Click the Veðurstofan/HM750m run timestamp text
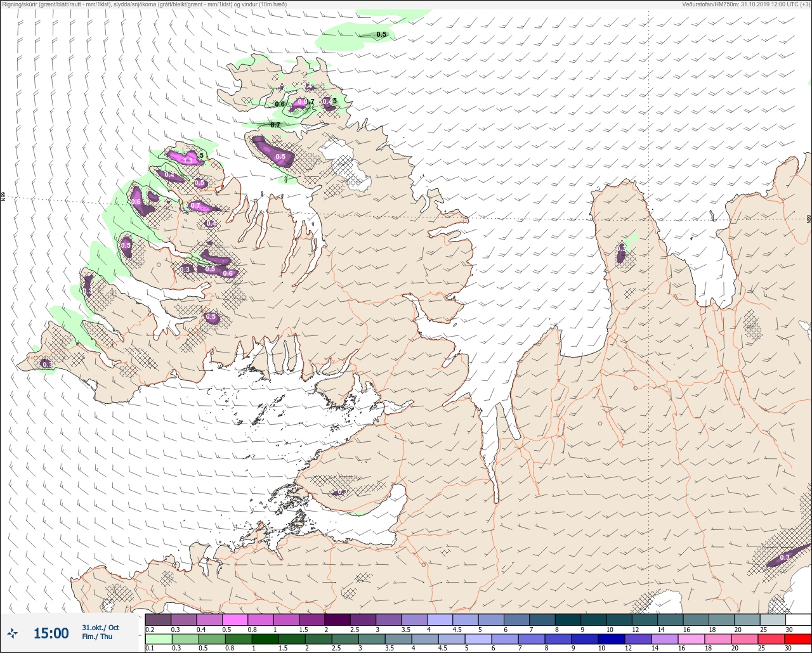 coord(745,4)
